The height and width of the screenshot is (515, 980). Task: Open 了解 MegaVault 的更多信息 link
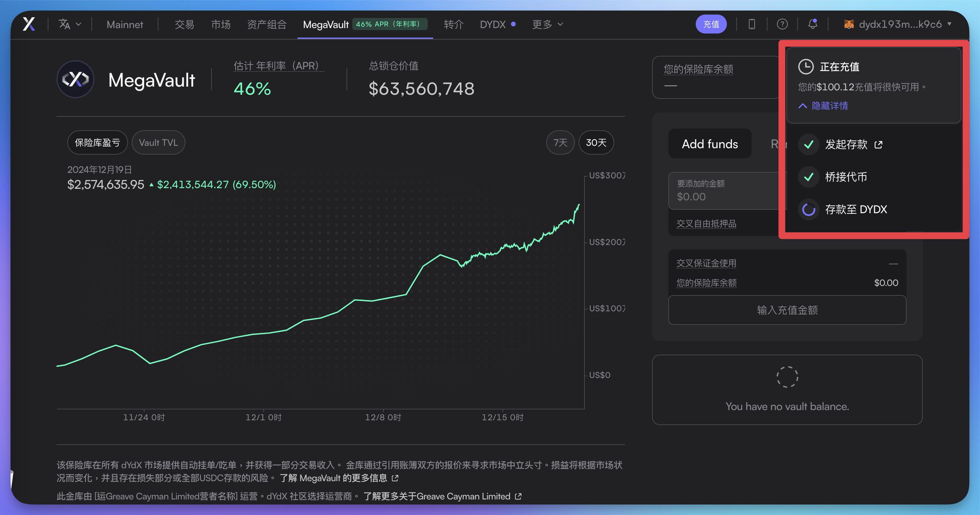(x=339, y=478)
